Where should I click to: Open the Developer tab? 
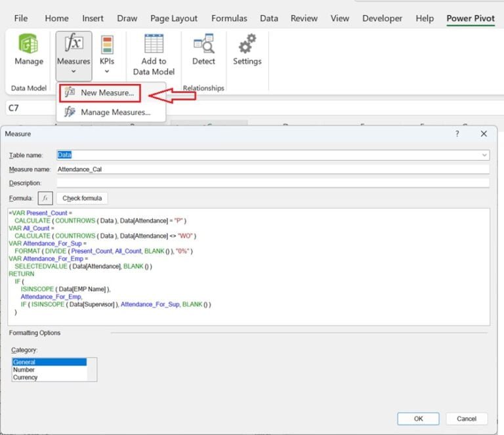(382, 18)
